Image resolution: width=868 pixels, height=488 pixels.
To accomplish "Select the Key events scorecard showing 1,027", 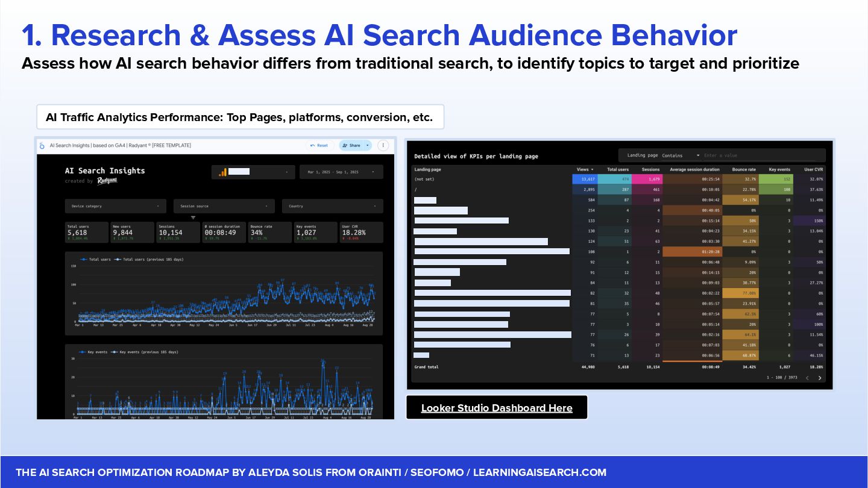I will click(x=316, y=232).
